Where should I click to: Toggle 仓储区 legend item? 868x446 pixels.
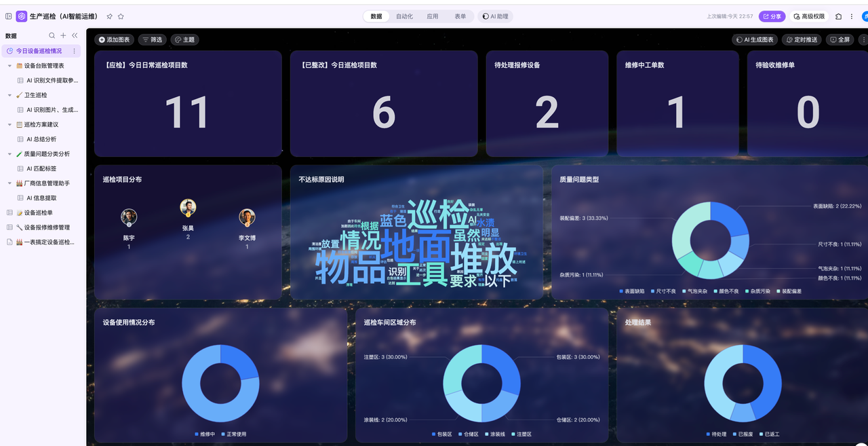point(469,434)
